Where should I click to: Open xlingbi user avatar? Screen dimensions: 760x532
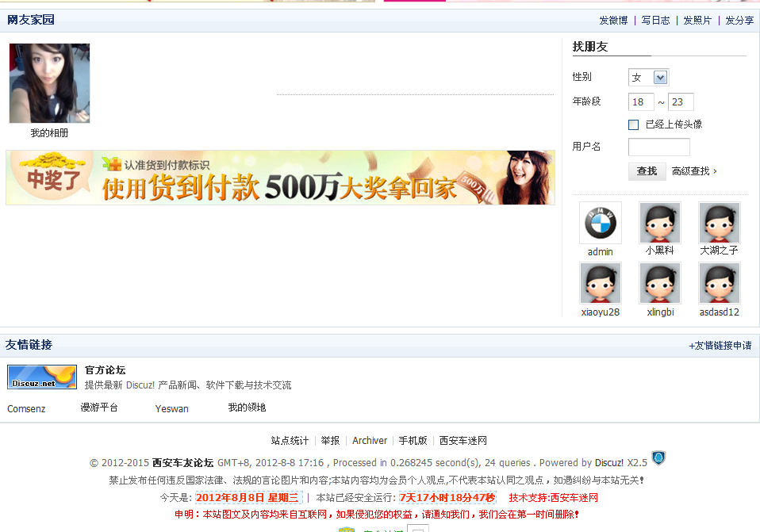660,284
